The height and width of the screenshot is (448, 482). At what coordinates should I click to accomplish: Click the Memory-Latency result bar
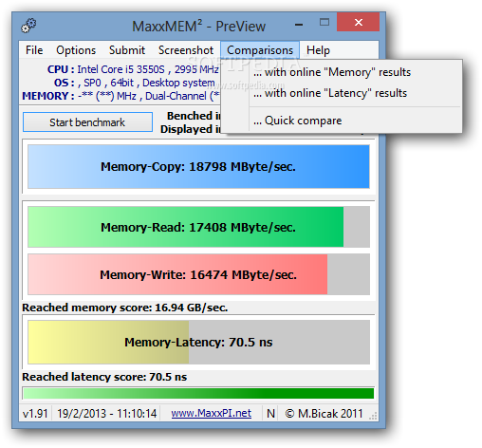(198, 342)
